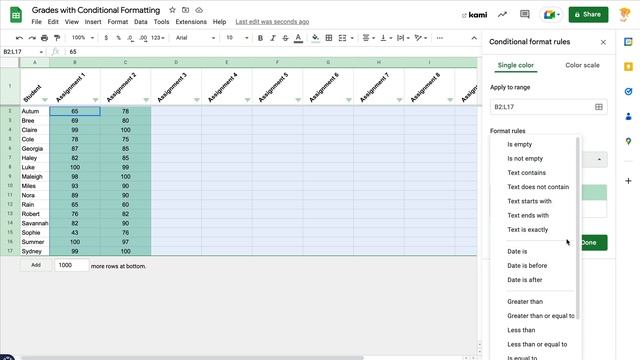Check the cloud save status icon

(x=199, y=10)
